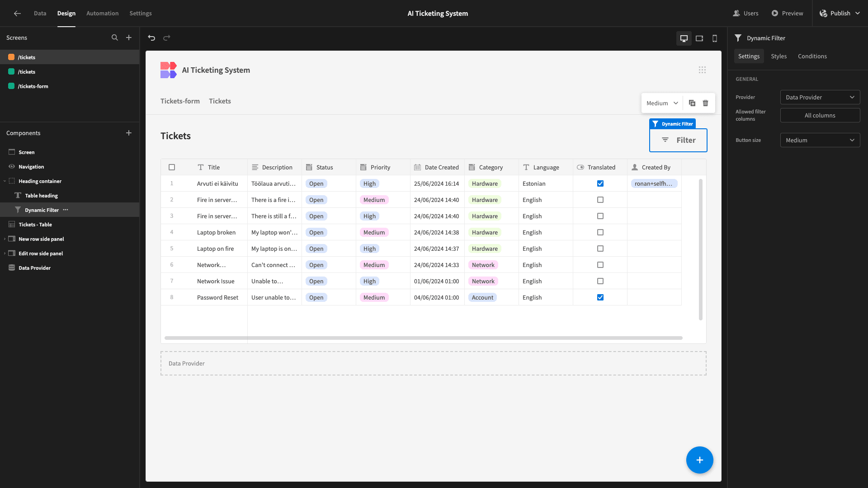Collapse the Heading container tree item
The width and height of the screenshot is (868, 488).
[x=5, y=181]
